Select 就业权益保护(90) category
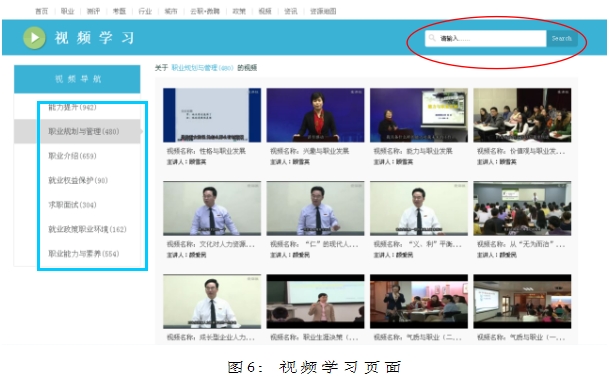609x377 pixels. tap(78, 181)
